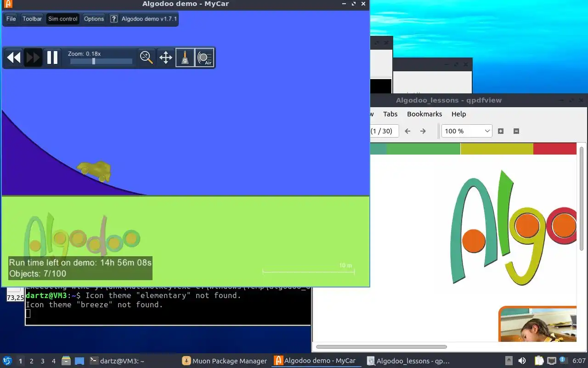Go to previous page in qpdfview
This screenshot has height=368, width=588.
pyautogui.click(x=407, y=131)
